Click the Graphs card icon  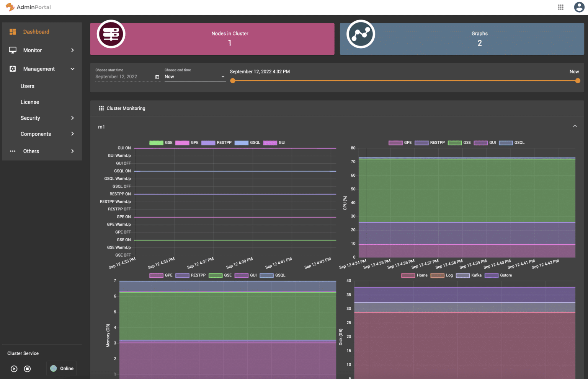point(361,34)
